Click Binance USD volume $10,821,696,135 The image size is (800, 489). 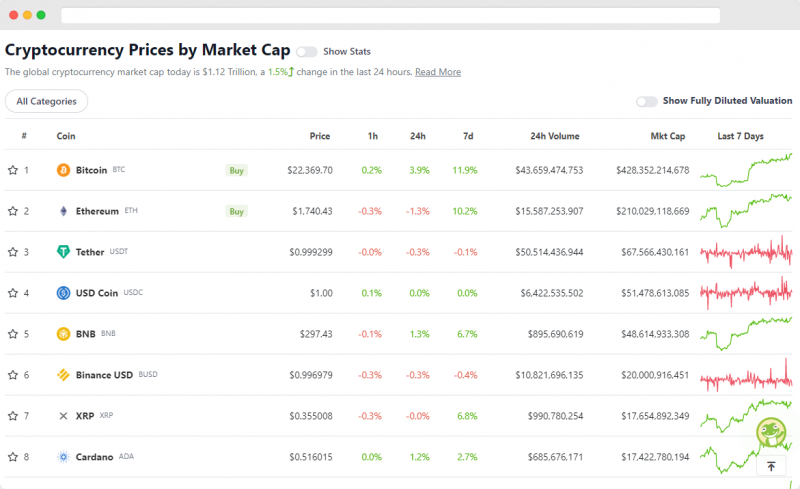click(x=549, y=375)
